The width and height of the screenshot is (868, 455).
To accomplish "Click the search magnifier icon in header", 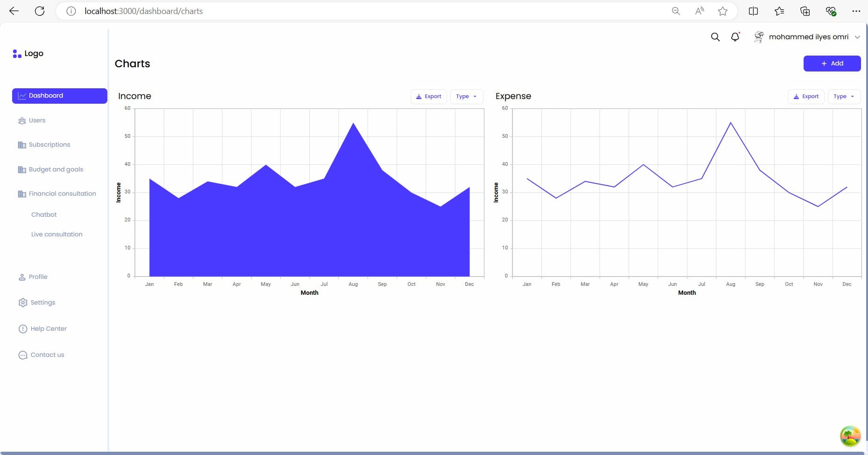I will point(715,37).
